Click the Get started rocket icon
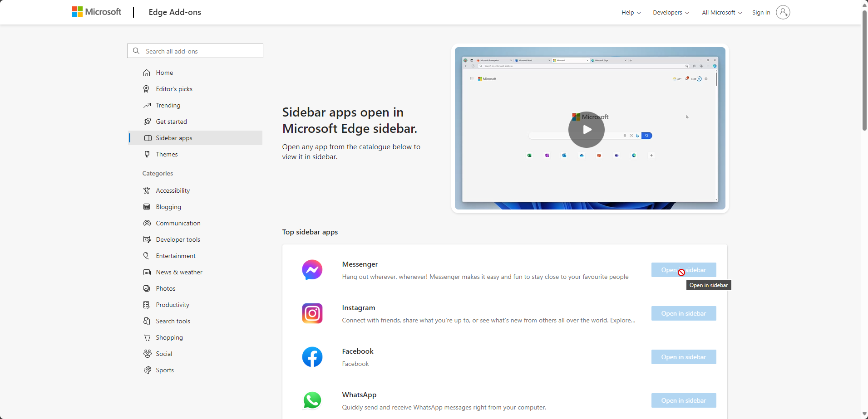This screenshot has width=868, height=419. 147,122
